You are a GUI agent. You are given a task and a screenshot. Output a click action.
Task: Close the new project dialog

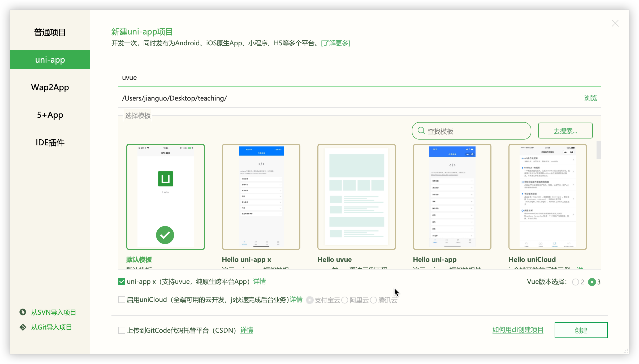(x=615, y=23)
